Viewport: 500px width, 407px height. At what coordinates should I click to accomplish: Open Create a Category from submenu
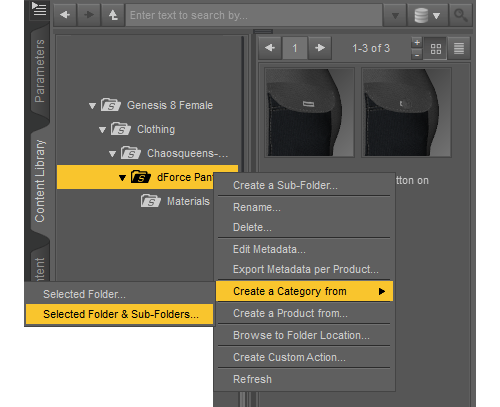304,291
